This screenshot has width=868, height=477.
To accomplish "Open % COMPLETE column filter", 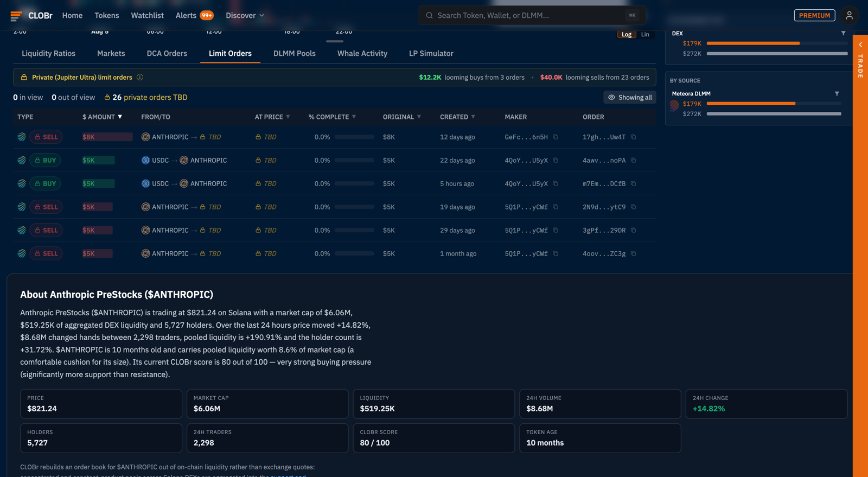I will click(x=354, y=117).
